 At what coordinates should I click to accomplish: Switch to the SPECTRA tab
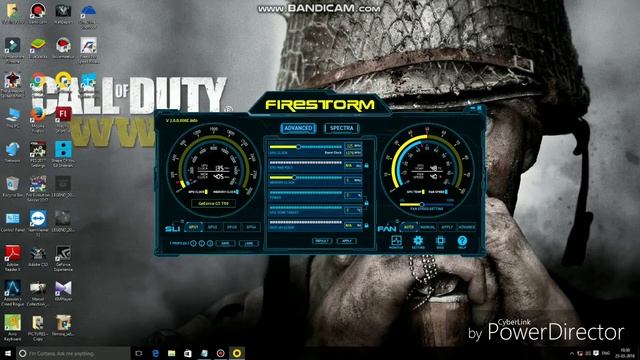pos(342,128)
